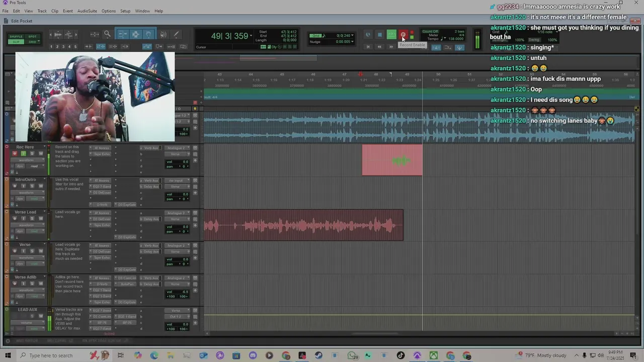The width and height of the screenshot is (644, 362).
Task: Open the AudioSuite menu
Action: tap(87, 11)
